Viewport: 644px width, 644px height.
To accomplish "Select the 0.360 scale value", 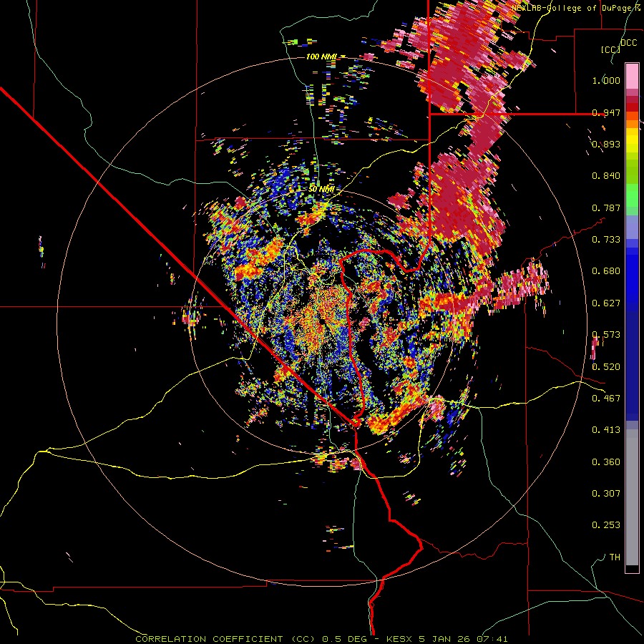I will (606, 462).
